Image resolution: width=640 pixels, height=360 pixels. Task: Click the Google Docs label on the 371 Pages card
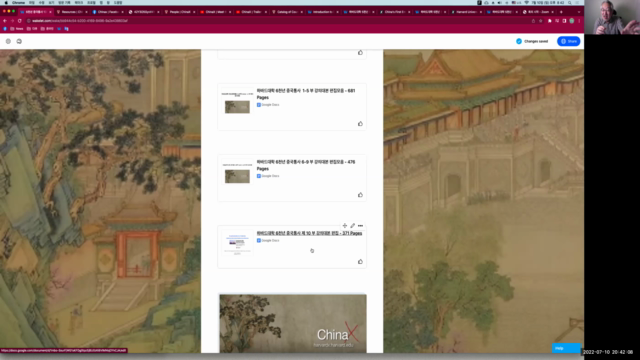268,240
